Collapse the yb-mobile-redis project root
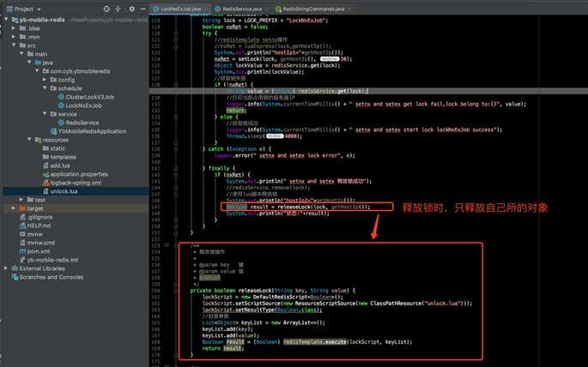The height and width of the screenshot is (367, 588). [6, 20]
